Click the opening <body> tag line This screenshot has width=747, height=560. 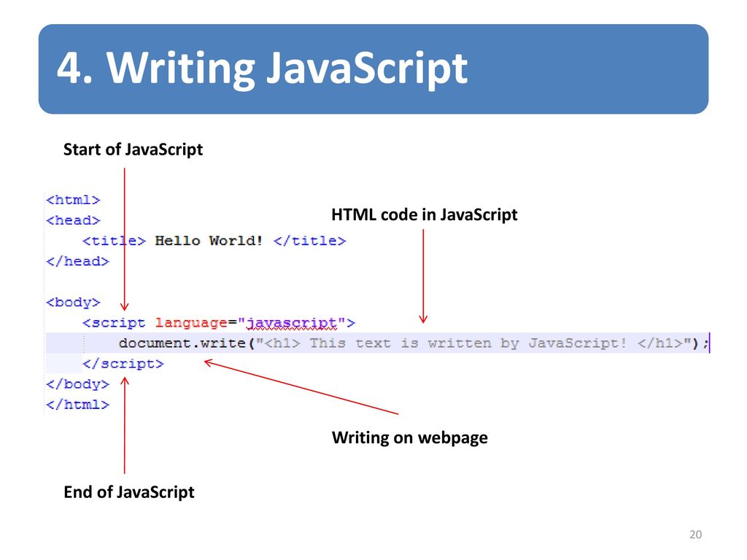[x=73, y=303]
